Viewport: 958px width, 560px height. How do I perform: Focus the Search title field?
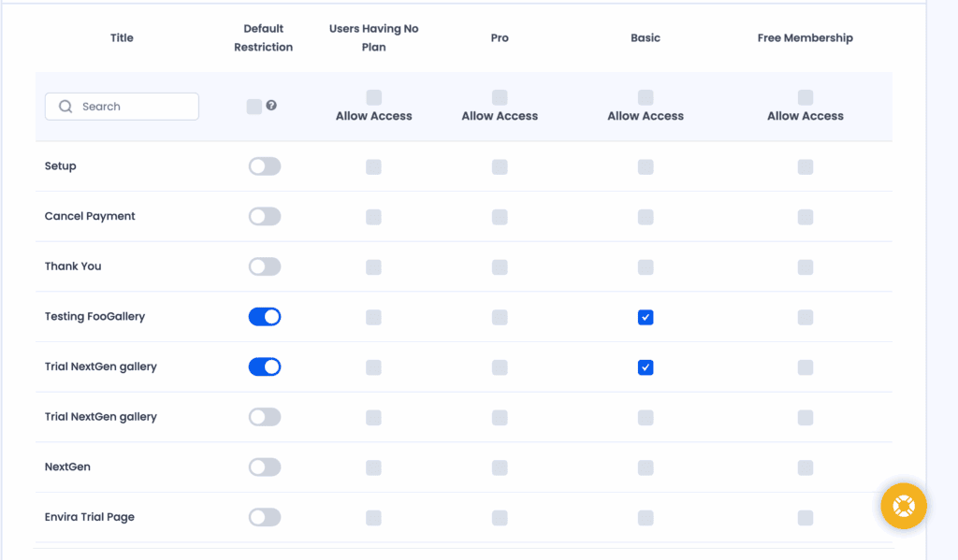point(122,107)
